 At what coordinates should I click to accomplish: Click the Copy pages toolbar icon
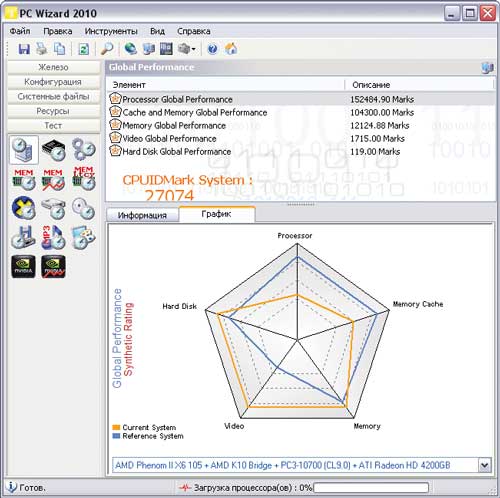(60, 49)
